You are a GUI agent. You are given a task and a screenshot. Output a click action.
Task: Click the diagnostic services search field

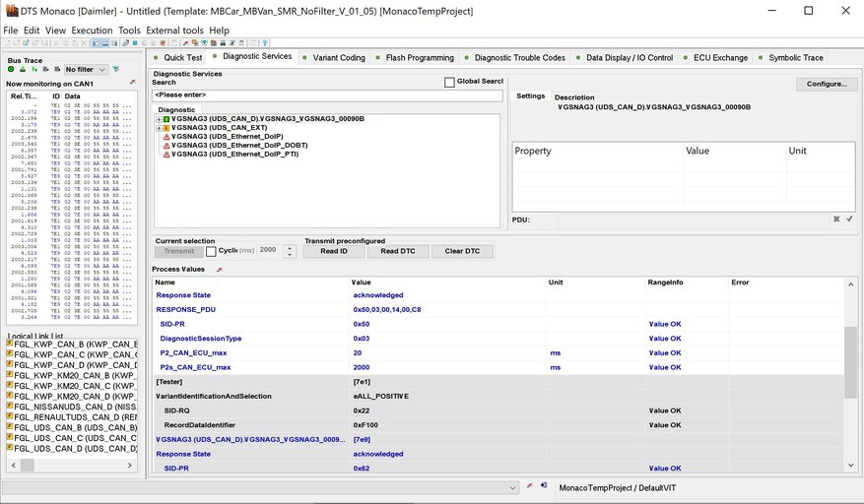click(x=325, y=95)
